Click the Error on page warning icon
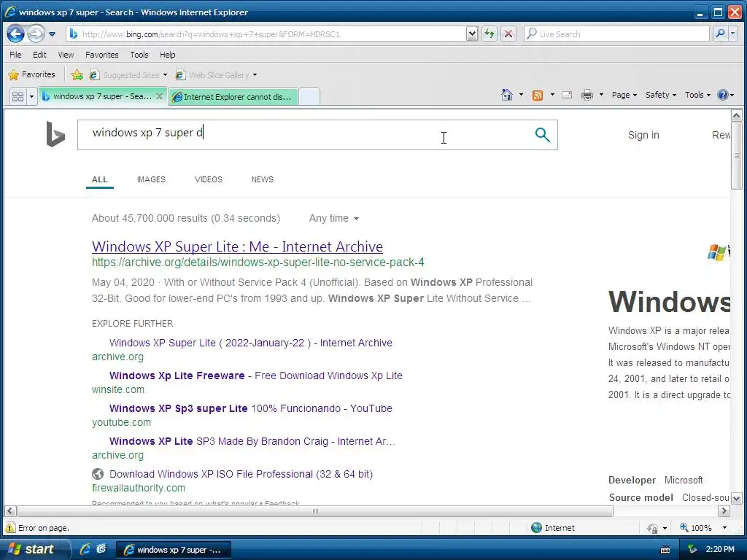 (x=10, y=528)
